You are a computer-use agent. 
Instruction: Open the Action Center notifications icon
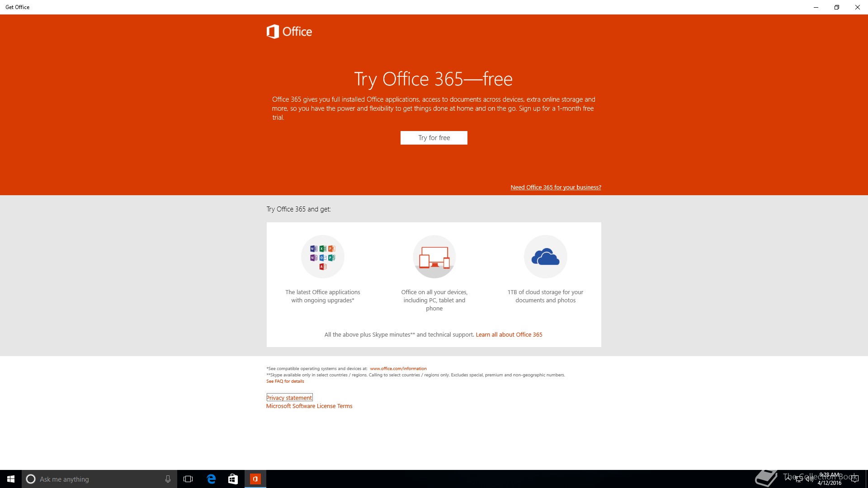[x=854, y=479]
